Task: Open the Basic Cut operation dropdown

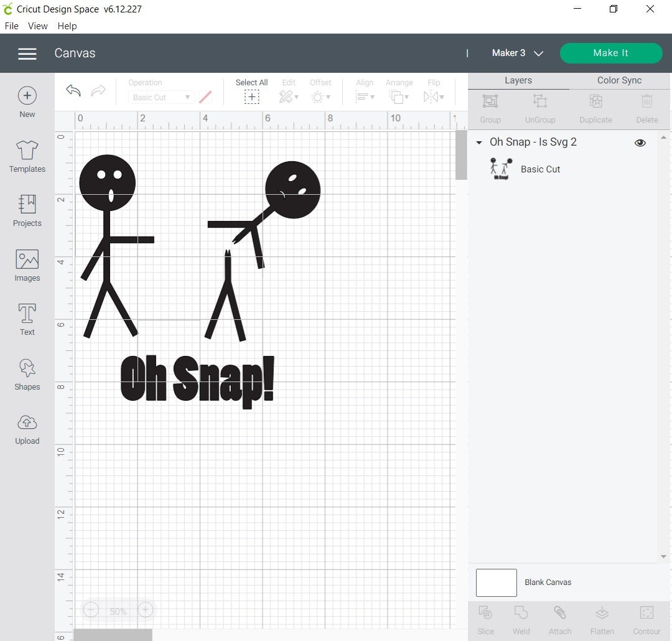Action: (x=161, y=97)
